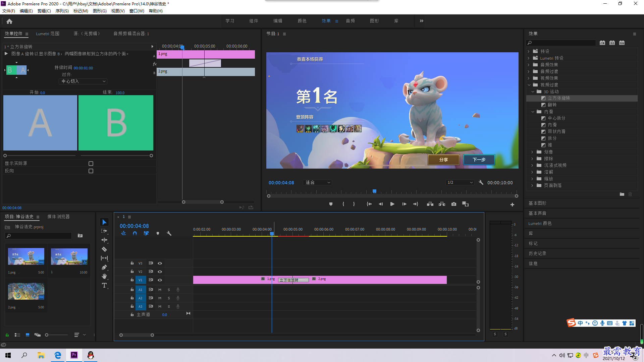The height and width of the screenshot is (362, 644).
Task: Select the Slip tool
Action: 104,258
